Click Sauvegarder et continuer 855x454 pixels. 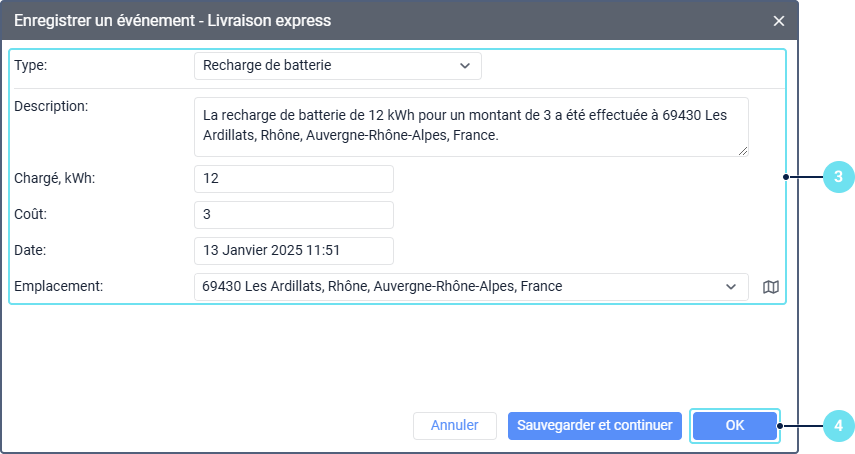click(x=595, y=425)
